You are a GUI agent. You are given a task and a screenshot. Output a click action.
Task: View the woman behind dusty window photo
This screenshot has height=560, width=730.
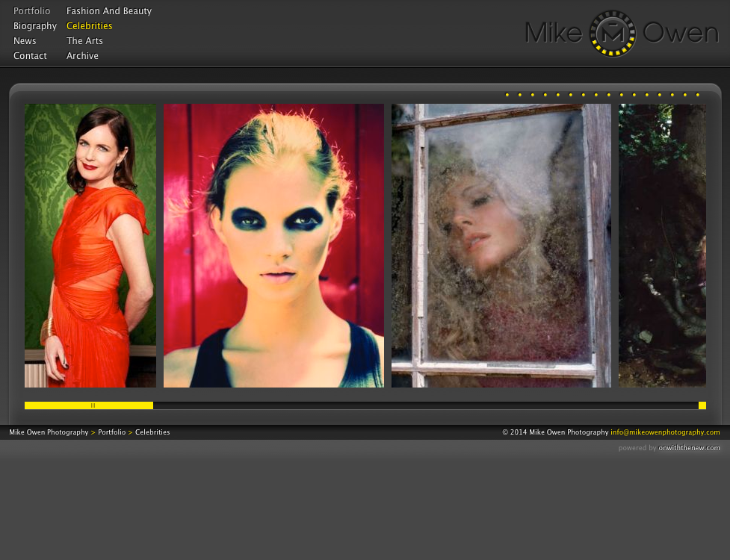pyautogui.click(x=501, y=246)
